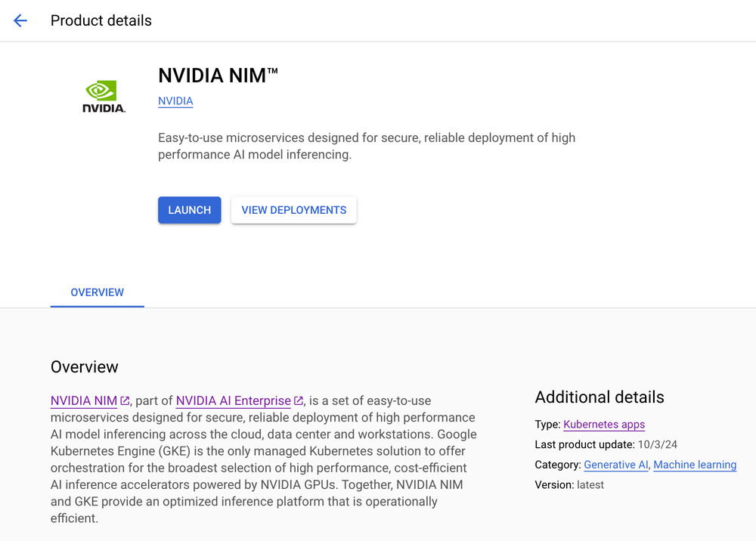756x541 pixels.
Task: Open the NVIDIA NIM link in Overview text
Action: click(83, 401)
